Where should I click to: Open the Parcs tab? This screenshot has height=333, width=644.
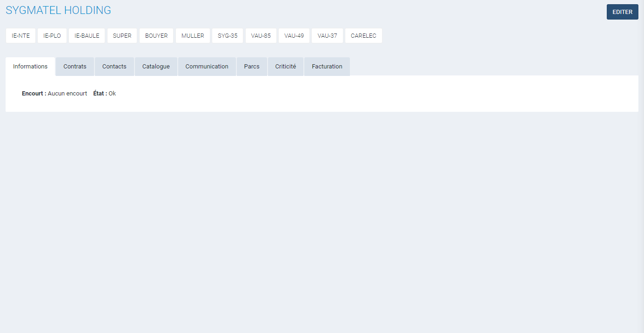[252, 67]
